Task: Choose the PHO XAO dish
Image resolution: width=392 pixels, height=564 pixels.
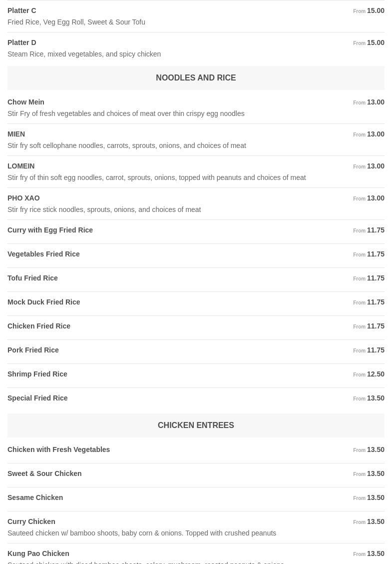Action: coord(23,198)
